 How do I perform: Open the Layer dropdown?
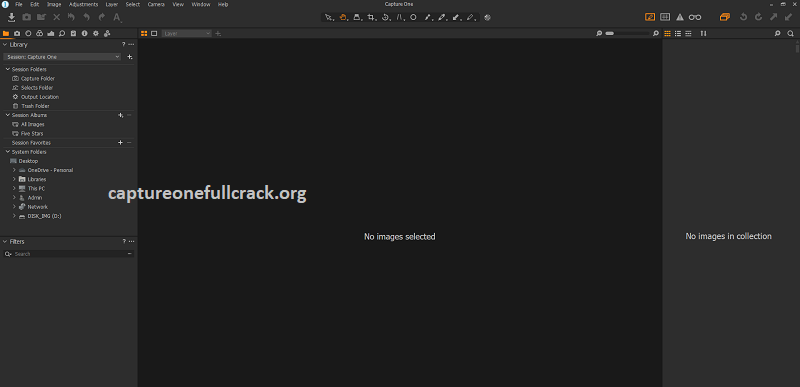[x=187, y=34]
